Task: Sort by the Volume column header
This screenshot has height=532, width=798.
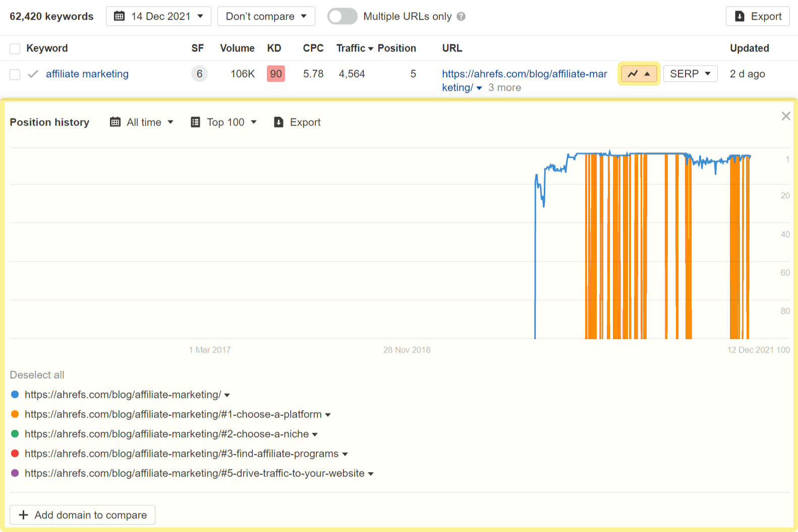Action: coord(237,48)
